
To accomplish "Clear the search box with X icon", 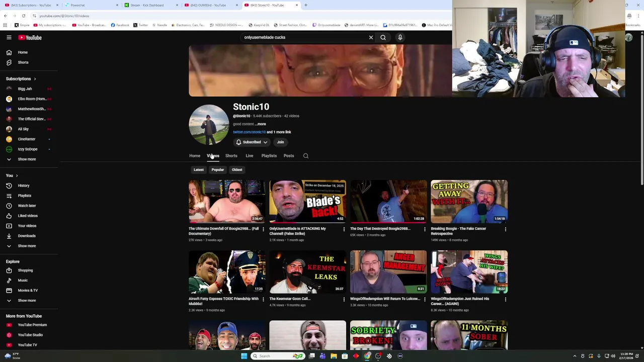I will point(371,37).
